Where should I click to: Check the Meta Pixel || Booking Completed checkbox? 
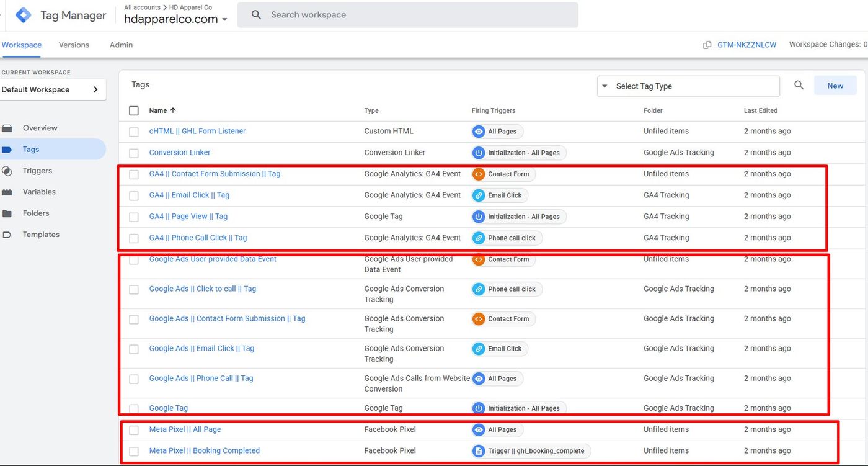[134, 451]
